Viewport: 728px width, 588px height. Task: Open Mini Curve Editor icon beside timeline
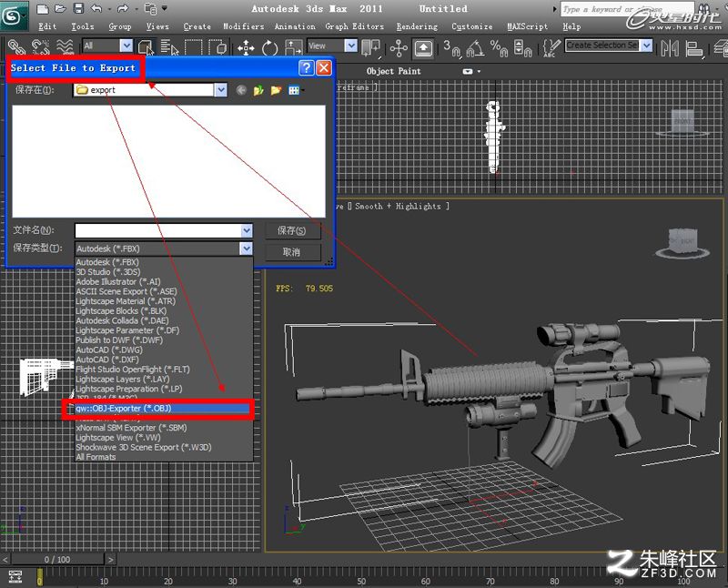point(15,576)
